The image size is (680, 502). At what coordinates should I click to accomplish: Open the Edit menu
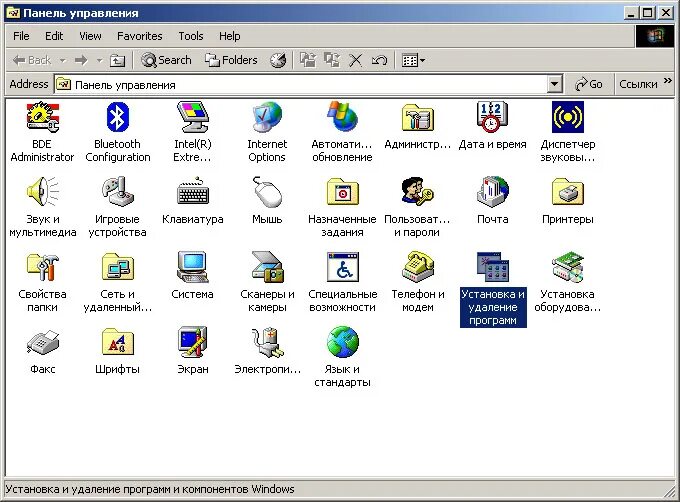pos(54,36)
